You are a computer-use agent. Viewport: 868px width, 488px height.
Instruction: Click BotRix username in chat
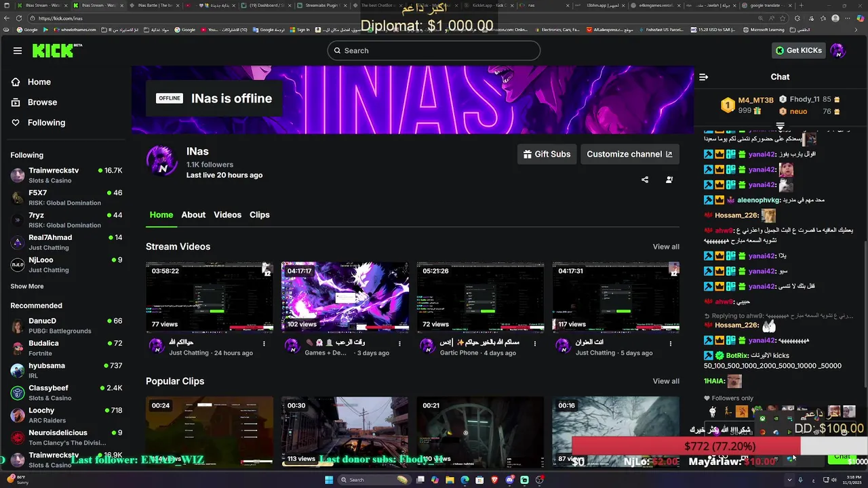(738, 356)
